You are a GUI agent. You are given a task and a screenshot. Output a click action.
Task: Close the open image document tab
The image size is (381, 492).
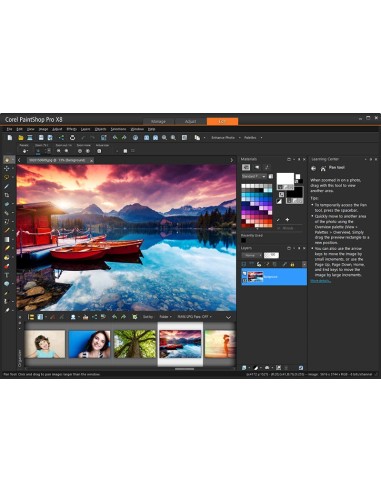coord(91,160)
